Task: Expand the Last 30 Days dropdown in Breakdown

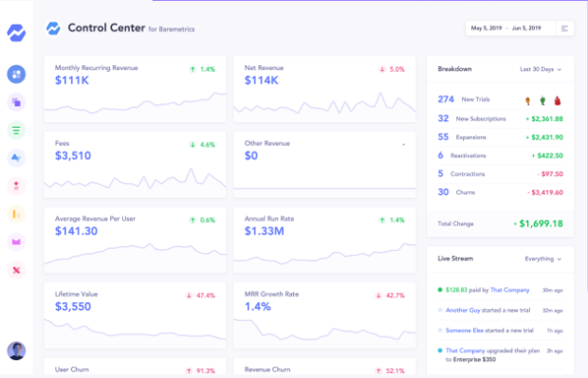Action: click(541, 69)
